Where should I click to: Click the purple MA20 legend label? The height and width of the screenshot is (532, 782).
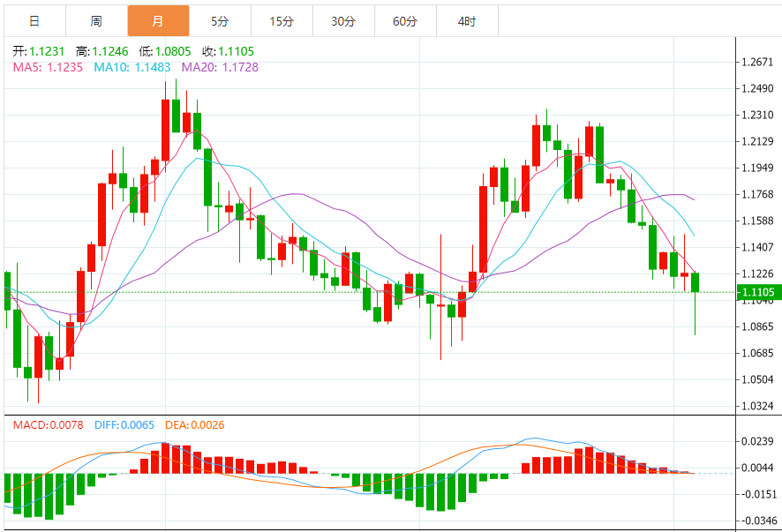(x=220, y=67)
